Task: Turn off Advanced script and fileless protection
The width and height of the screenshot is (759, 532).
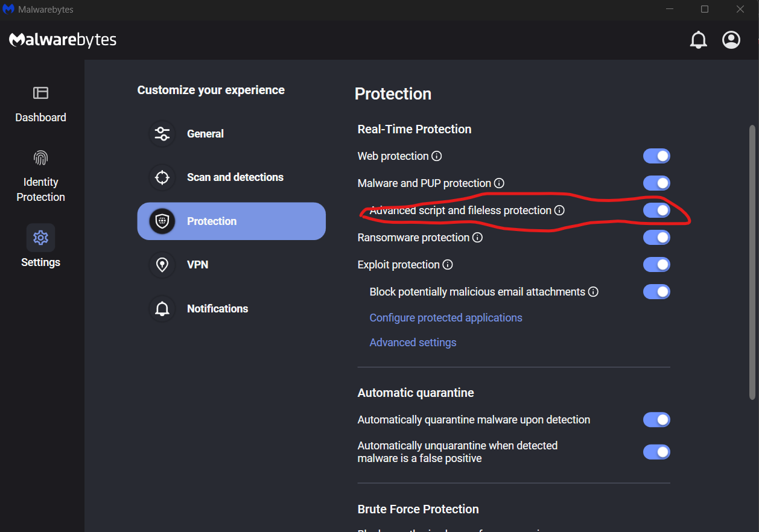Action: point(656,211)
